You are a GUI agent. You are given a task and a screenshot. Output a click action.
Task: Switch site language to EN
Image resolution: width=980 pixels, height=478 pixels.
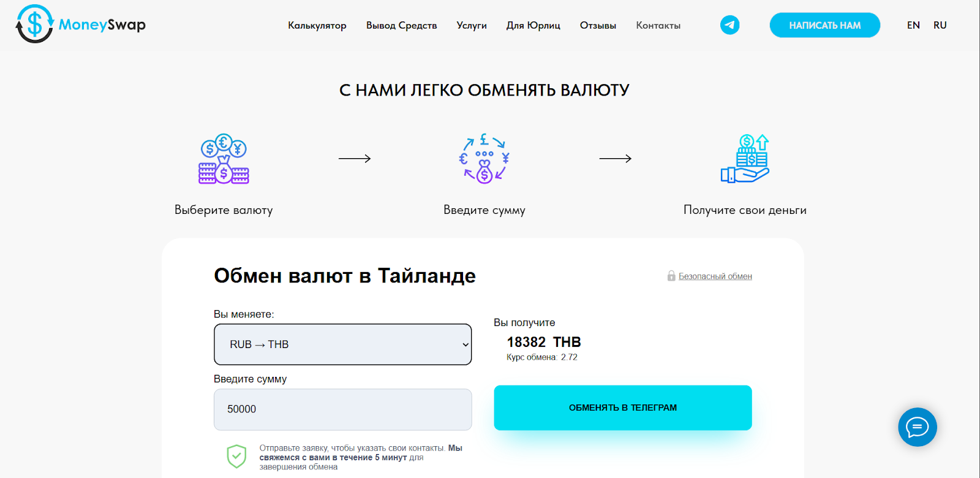click(913, 25)
